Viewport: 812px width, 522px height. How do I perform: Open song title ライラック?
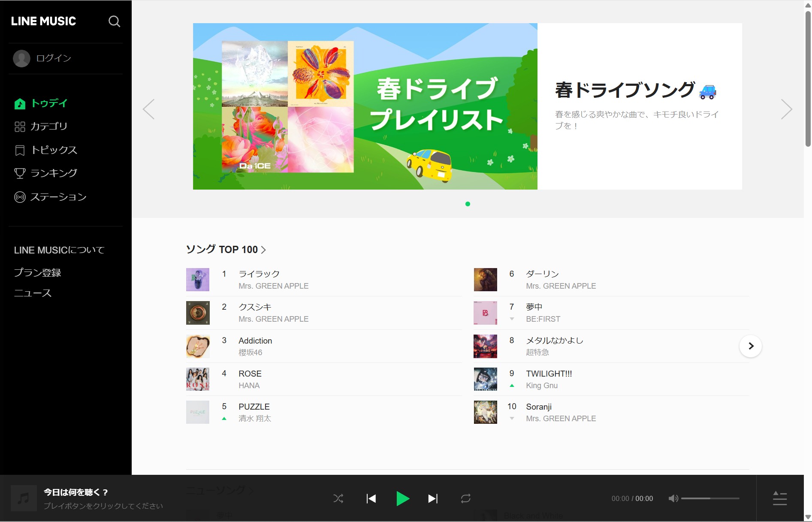pyautogui.click(x=259, y=274)
